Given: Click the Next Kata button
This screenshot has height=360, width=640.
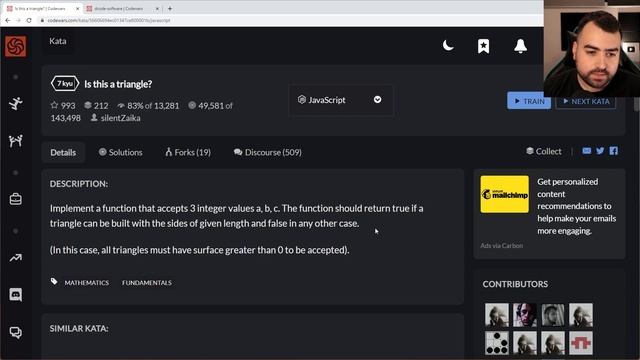Looking at the screenshot, I should pos(586,101).
